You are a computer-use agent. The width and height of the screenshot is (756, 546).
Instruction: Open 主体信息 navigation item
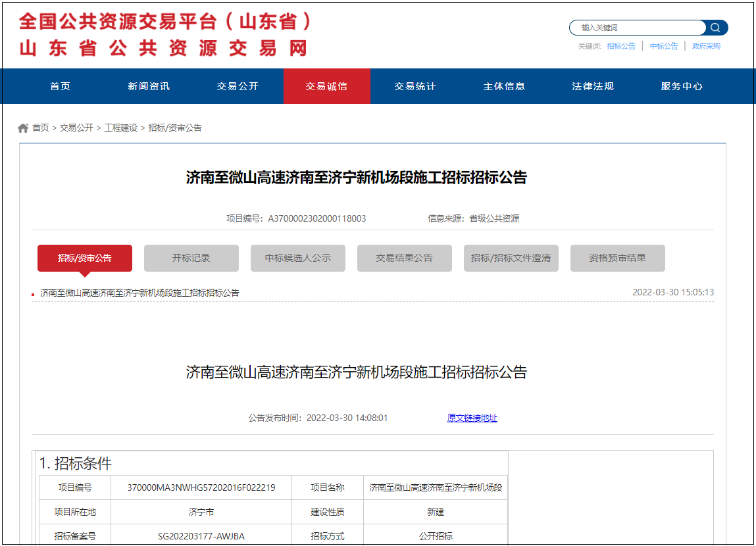(x=504, y=86)
